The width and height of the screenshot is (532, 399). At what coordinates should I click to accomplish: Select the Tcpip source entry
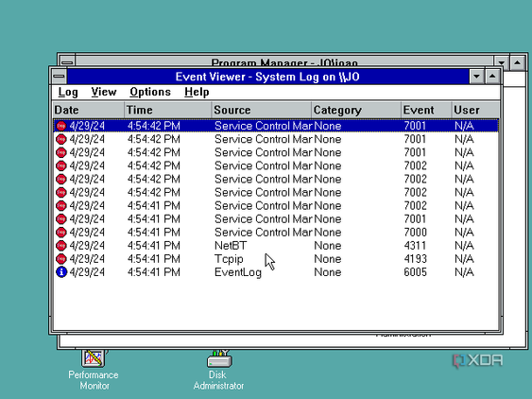click(x=229, y=259)
